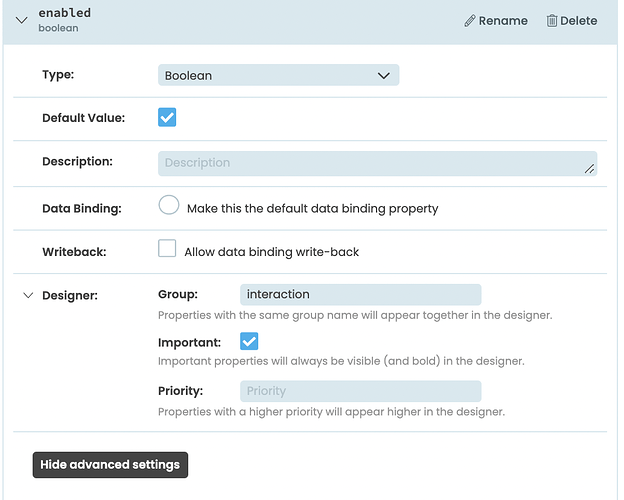Click the enabled property name in header

pyautogui.click(x=64, y=13)
